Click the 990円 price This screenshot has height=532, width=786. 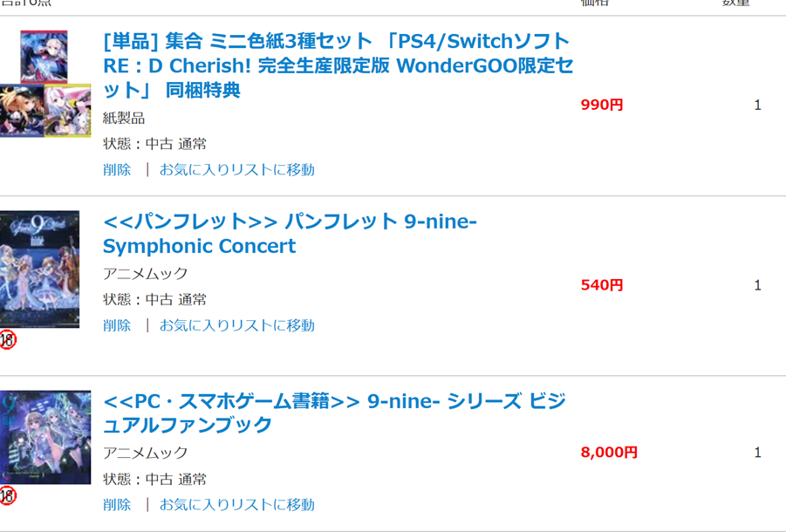pos(602,106)
